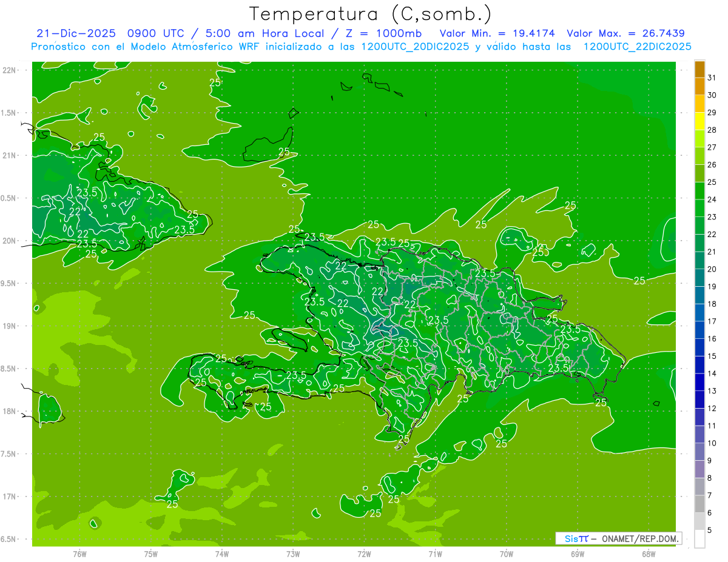Click the "17N" latitude axis label
Image resolution: width=728 pixels, height=562 pixels.
(x=10, y=497)
